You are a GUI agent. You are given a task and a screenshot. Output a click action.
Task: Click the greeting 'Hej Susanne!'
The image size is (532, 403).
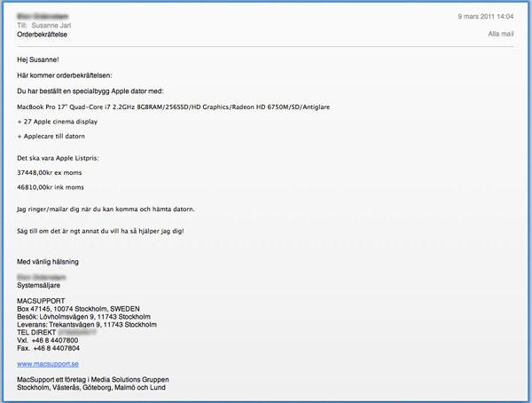click(x=38, y=59)
